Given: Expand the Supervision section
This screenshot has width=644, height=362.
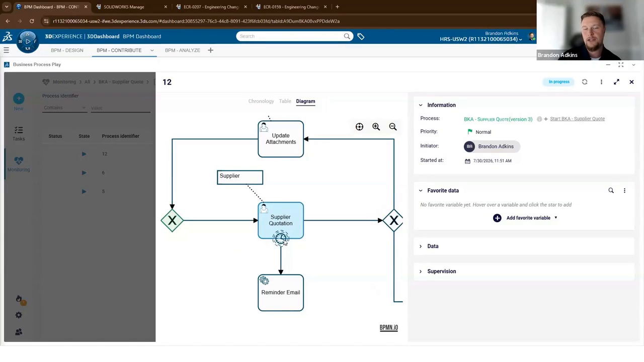Looking at the screenshot, I should pos(421,271).
